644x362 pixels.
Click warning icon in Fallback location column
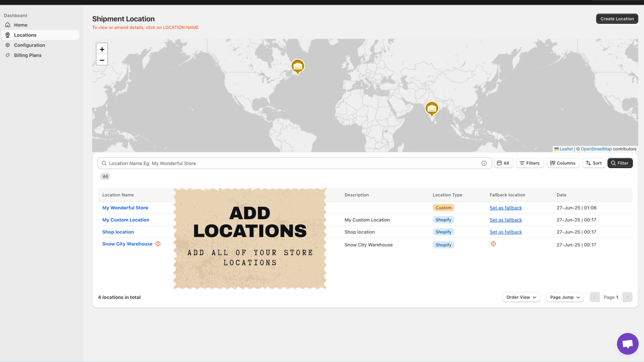[x=493, y=244]
